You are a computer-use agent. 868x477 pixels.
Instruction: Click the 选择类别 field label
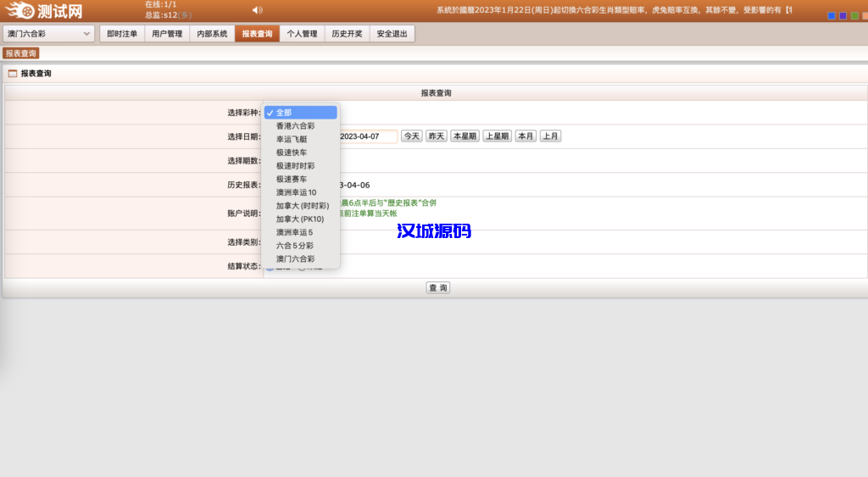click(x=243, y=241)
